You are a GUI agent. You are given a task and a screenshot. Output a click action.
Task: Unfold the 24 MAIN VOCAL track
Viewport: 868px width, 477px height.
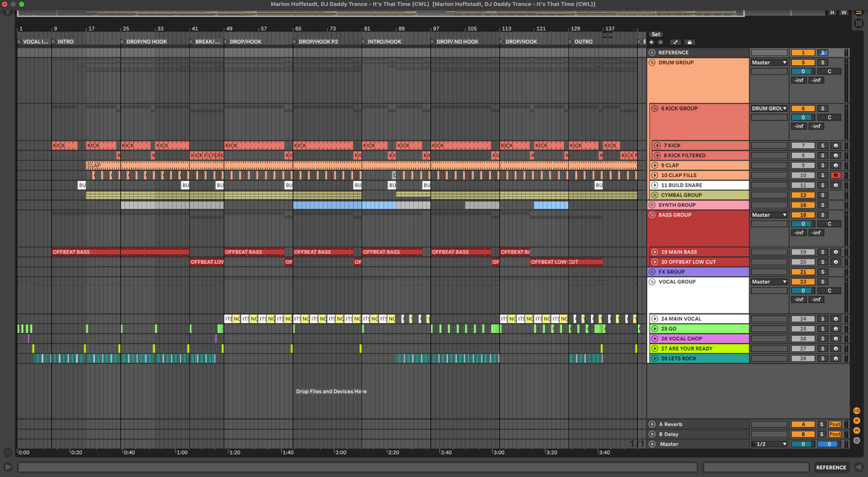click(654, 319)
